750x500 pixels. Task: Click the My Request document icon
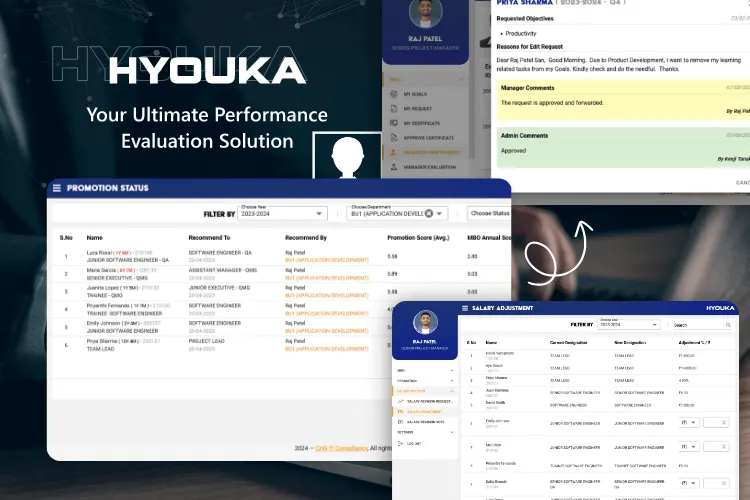click(x=394, y=109)
